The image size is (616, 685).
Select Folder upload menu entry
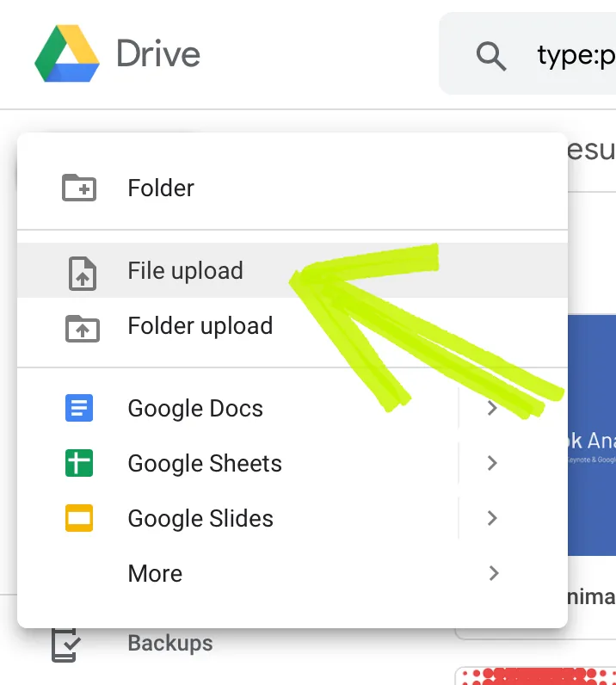point(293,326)
